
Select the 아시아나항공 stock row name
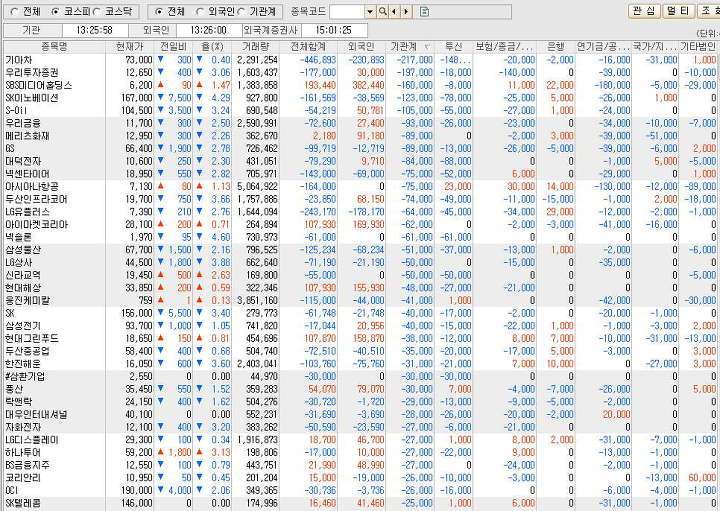32,186
